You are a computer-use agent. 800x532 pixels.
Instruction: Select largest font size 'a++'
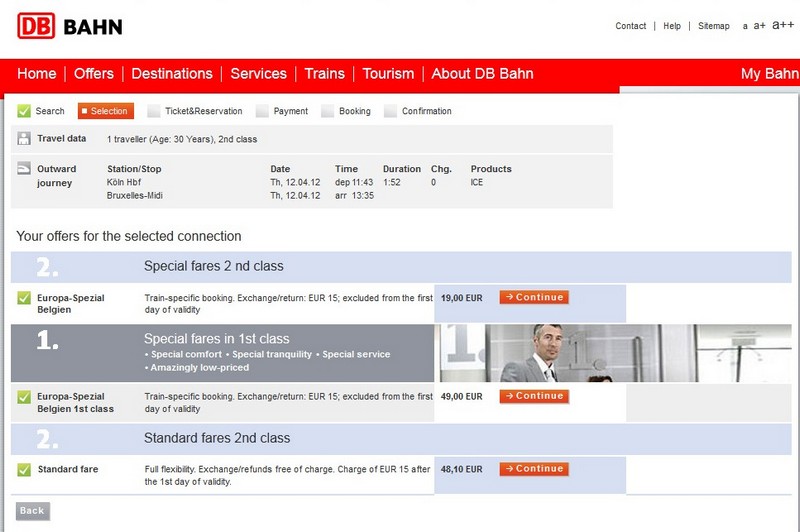pos(782,26)
